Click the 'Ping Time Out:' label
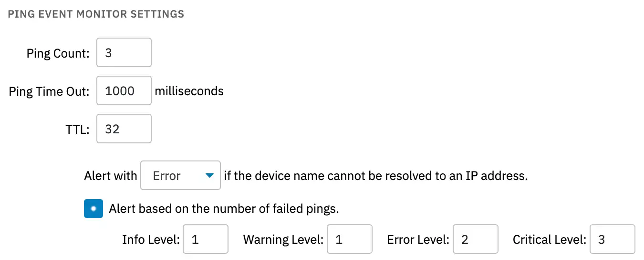 coord(49,91)
